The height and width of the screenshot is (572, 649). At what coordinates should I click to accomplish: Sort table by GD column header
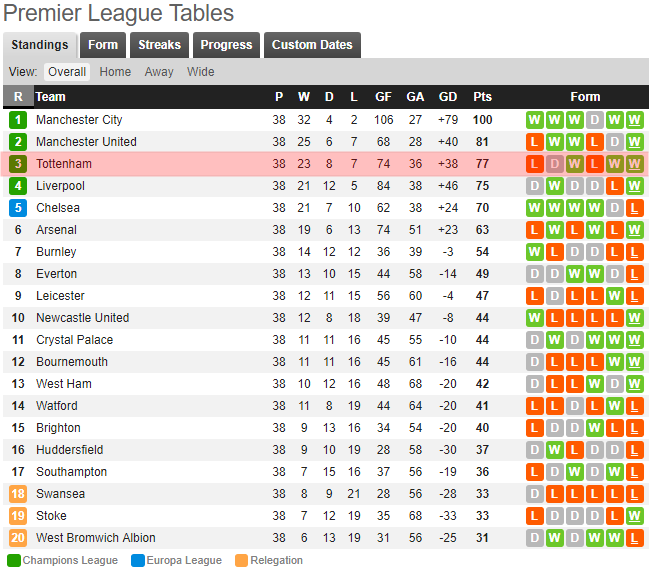pyautogui.click(x=448, y=97)
